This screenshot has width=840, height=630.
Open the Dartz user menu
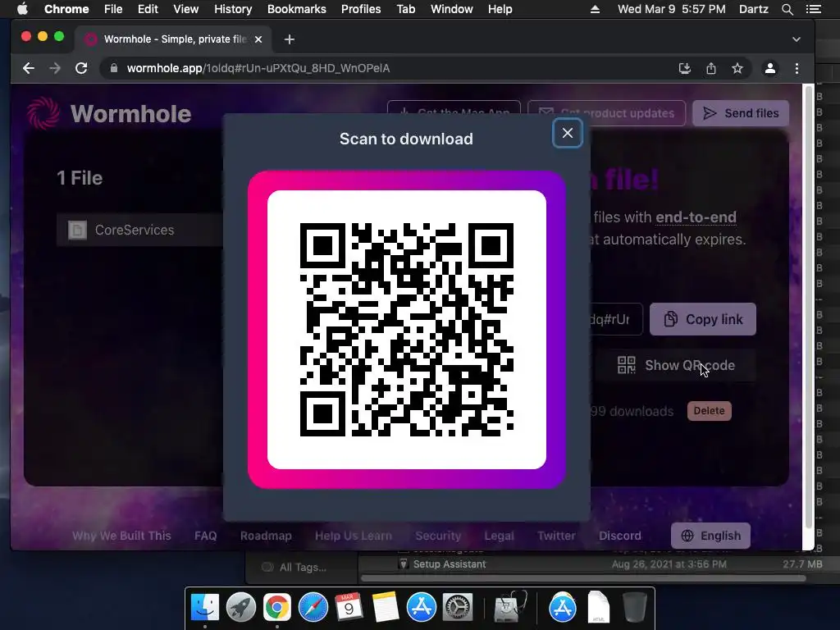coord(753,9)
